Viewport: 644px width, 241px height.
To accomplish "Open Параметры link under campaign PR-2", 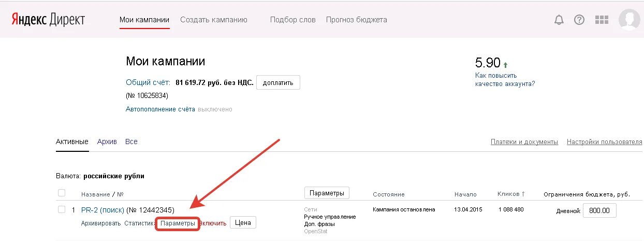I will [x=178, y=223].
